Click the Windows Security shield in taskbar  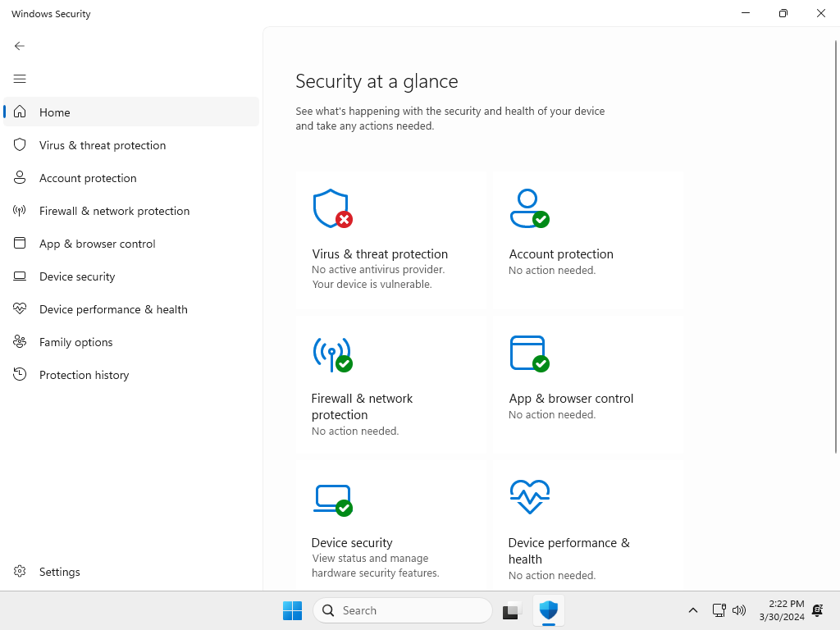point(549,610)
